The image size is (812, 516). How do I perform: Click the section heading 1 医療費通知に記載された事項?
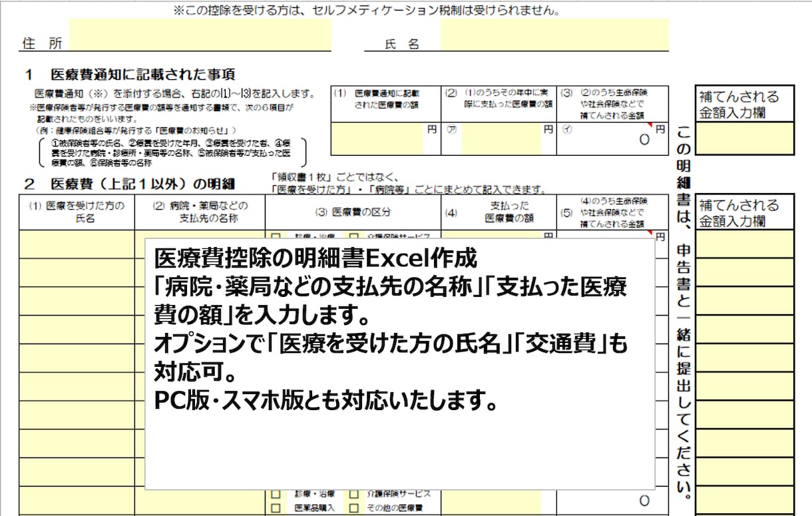point(130,75)
